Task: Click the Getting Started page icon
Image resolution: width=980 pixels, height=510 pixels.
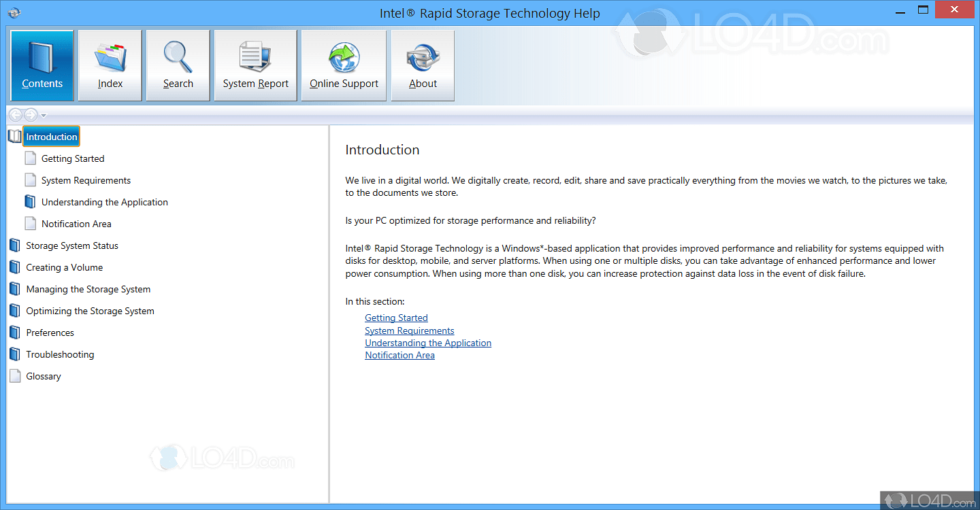Action: (x=30, y=158)
